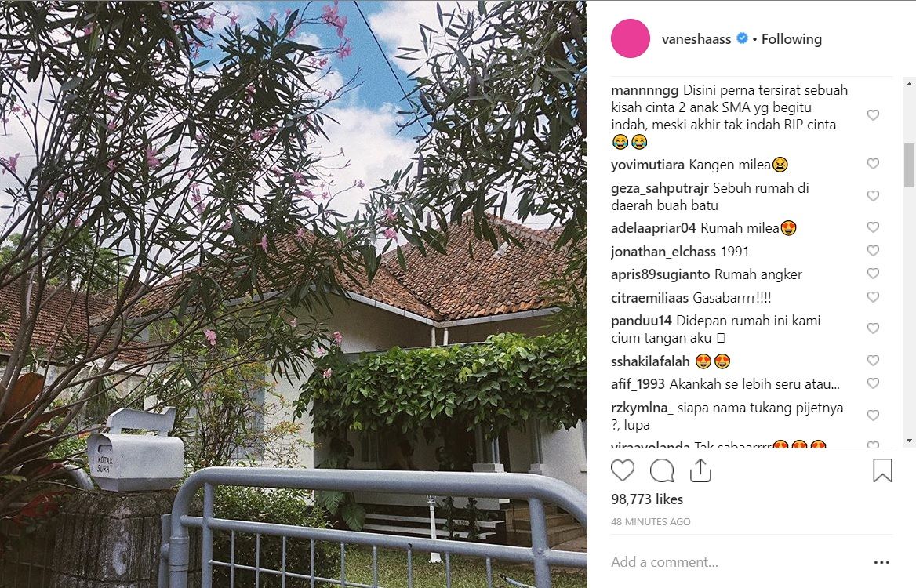
Task: Open the three-dot more options menu
Action: pos(881,562)
